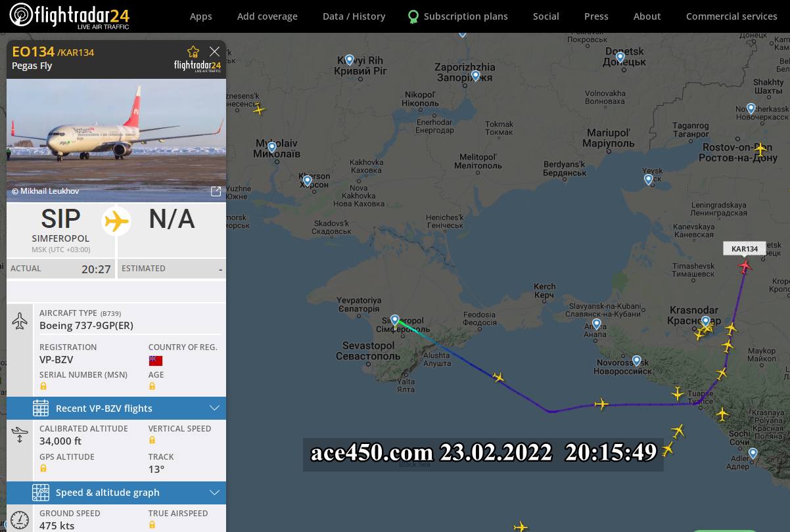Viewport: 790px width, 532px height.
Task: Click the red KAR134 aircraft on the map
Action: tap(745, 266)
